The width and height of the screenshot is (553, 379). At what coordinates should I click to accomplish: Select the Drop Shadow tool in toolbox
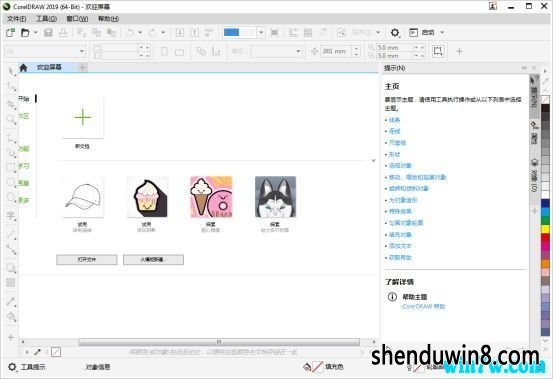click(11, 268)
